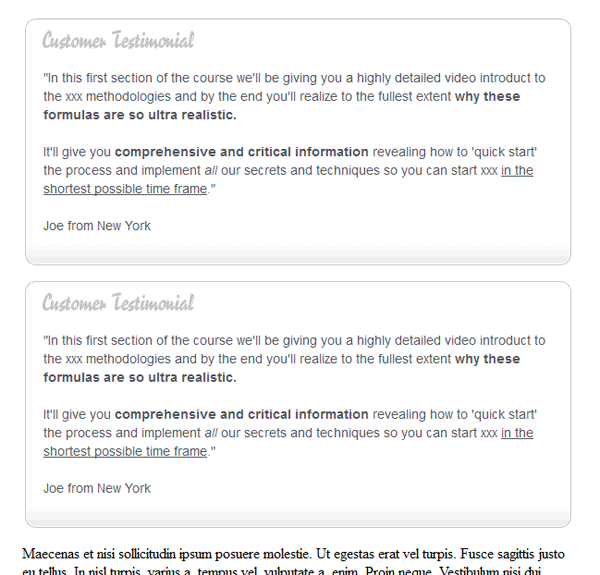Click gray gradient footer of the first testimonial box
This screenshot has width=600, height=575.
click(298, 254)
